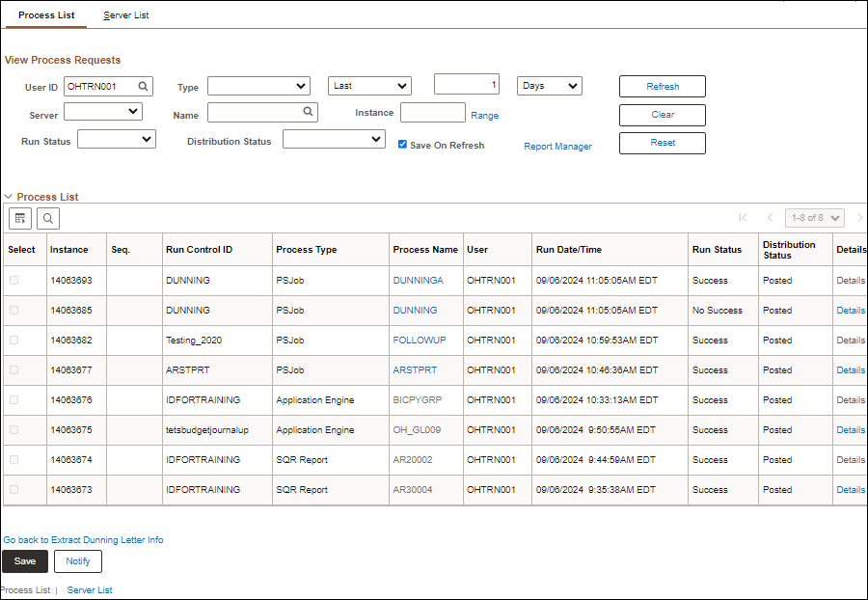Click the User ID lookup magnifier icon
This screenshot has width=868, height=600.
click(x=143, y=87)
